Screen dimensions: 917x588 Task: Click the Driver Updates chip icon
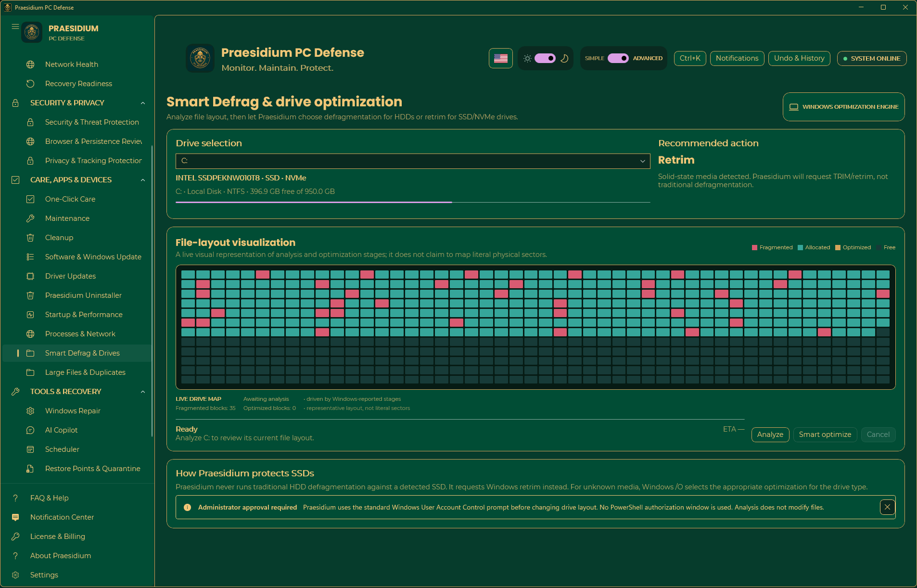tap(30, 276)
